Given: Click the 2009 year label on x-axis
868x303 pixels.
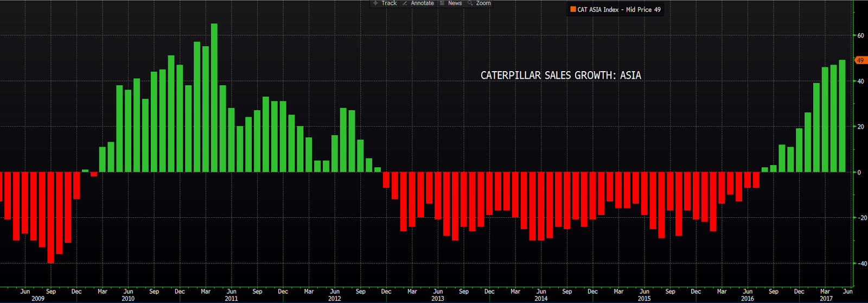Looking at the screenshot, I should click(x=38, y=299).
